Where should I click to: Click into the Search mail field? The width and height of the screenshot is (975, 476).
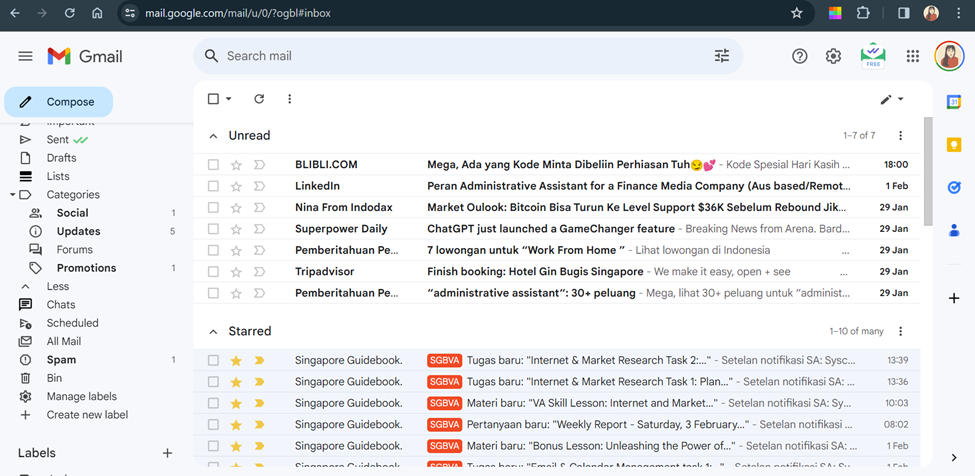tap(450, 56)
